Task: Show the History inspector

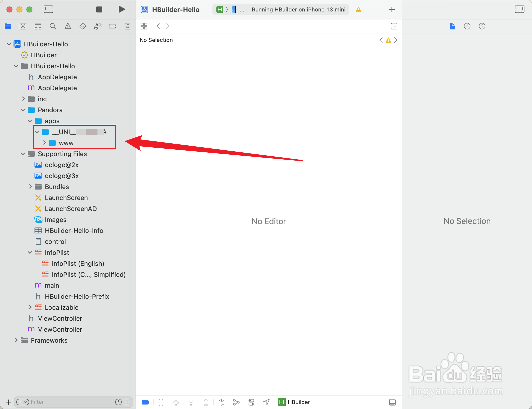Action: point(467,26)
